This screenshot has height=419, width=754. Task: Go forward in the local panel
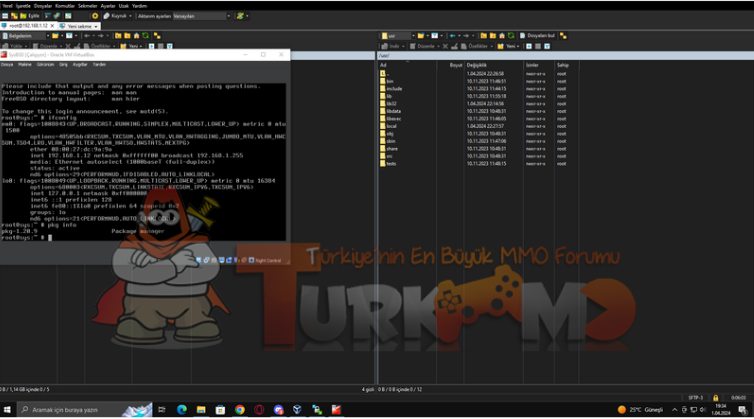[x=101, y=36]
